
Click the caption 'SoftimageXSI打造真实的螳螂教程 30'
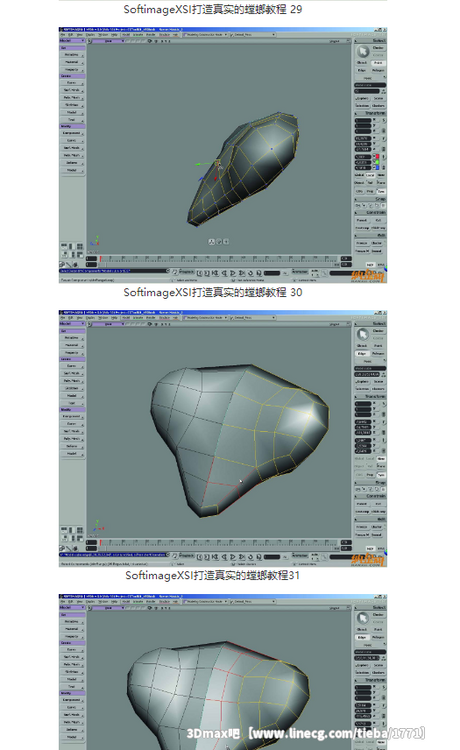213,292
